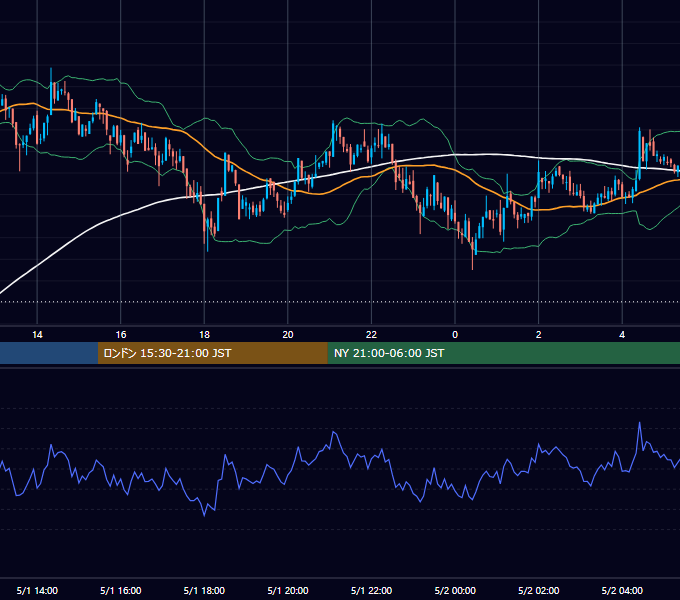Click the 22 hour label on the price chart axis

[371, 335]
